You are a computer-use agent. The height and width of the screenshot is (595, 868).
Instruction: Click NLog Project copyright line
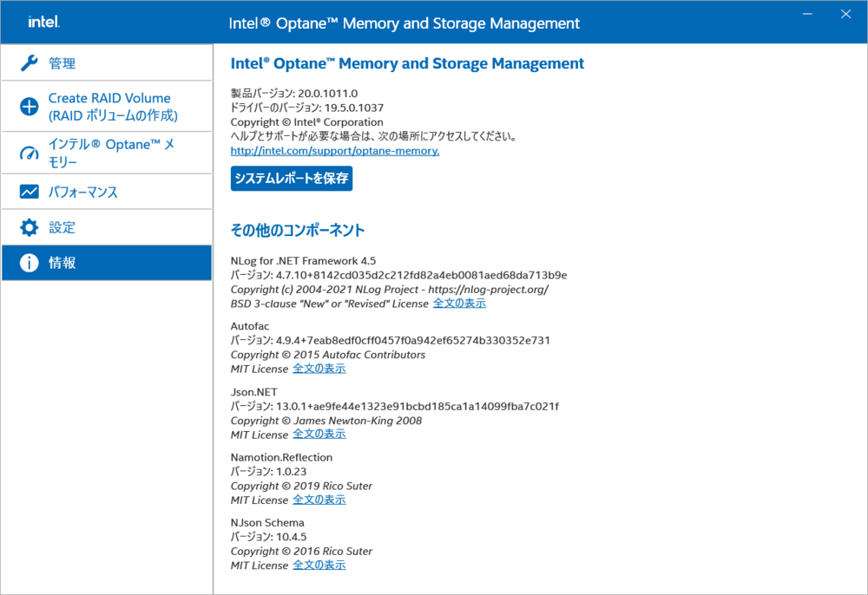pyautogui.click(x=389, y=289)
